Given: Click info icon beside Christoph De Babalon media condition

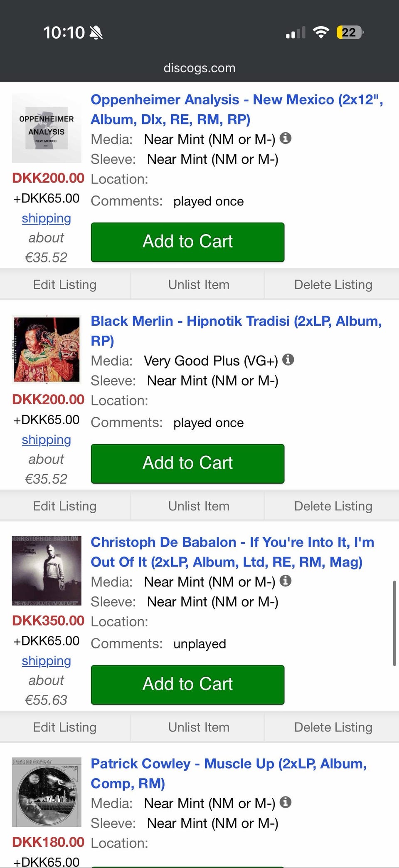Looking at the screenshot, I should [x=285, y=581].
